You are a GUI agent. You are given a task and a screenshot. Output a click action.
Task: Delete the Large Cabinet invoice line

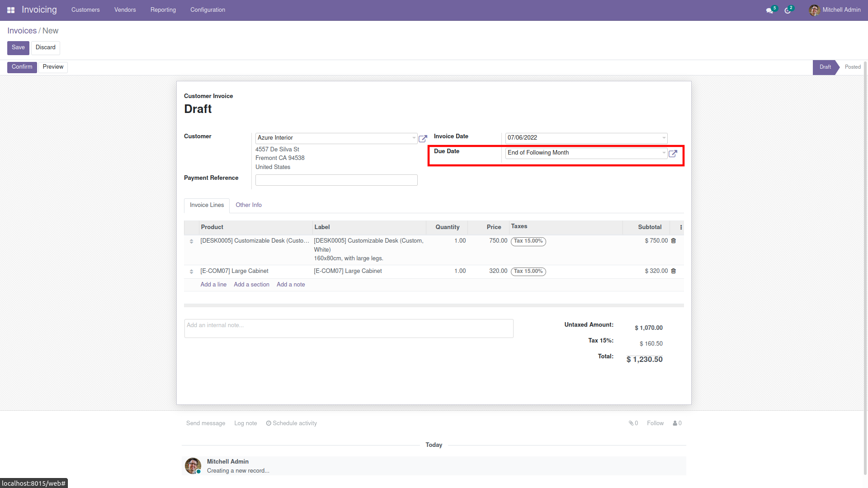[x=674, y=271]
